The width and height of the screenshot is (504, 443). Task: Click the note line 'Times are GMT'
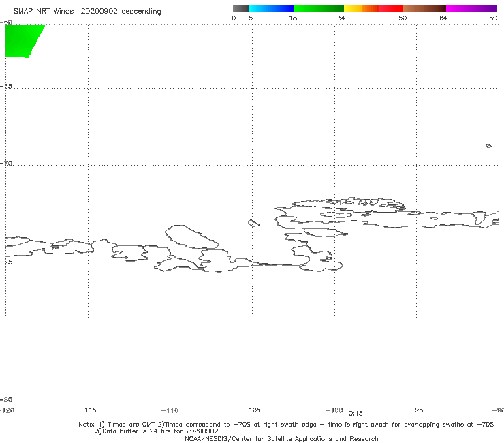tap(131, 425)
